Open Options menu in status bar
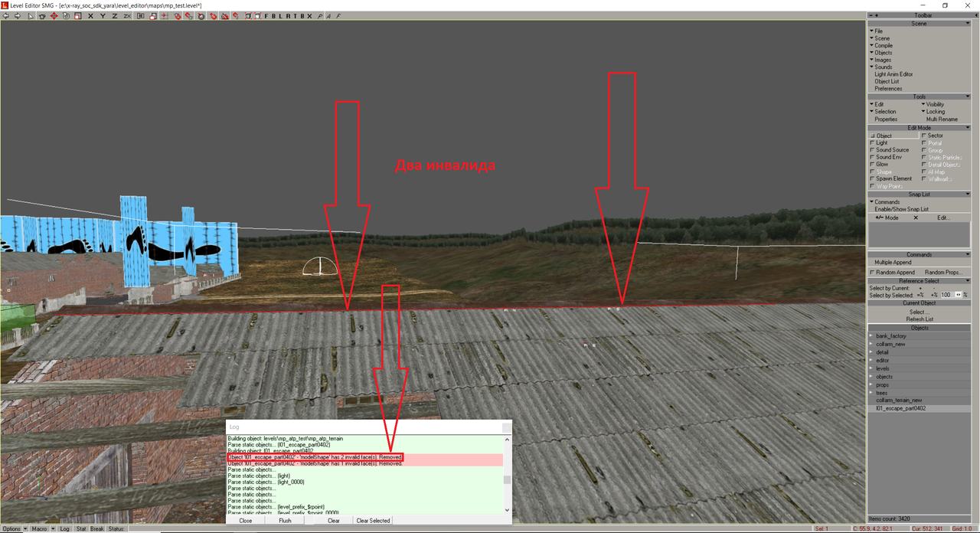This screenshot has height=533, width=980. (x=13, y=529)
